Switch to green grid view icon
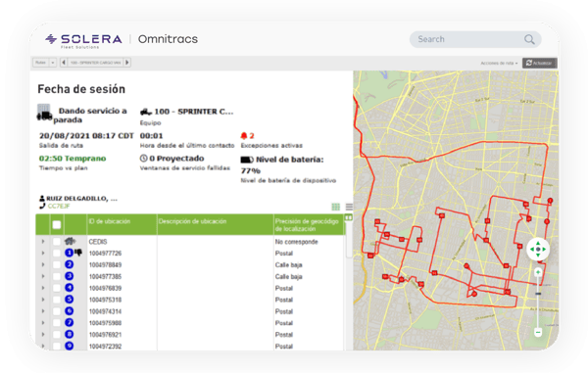This screenshot has width=588, height=373. coord(335,207)
